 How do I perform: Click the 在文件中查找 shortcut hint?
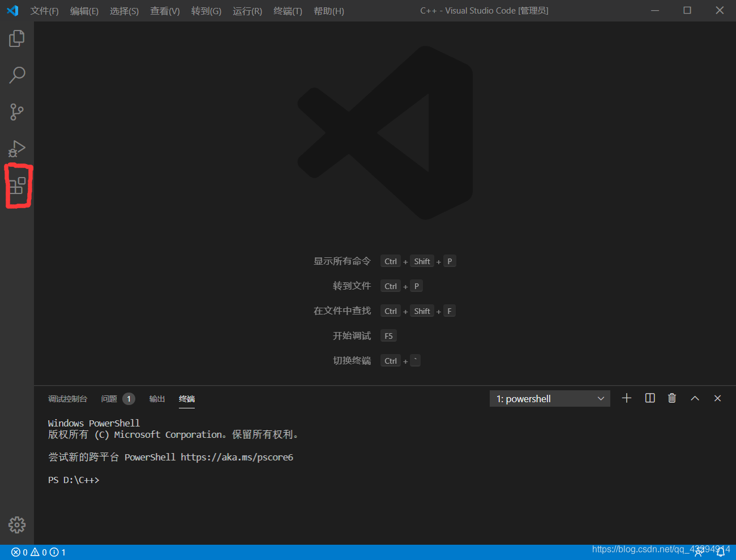(342, 311)
